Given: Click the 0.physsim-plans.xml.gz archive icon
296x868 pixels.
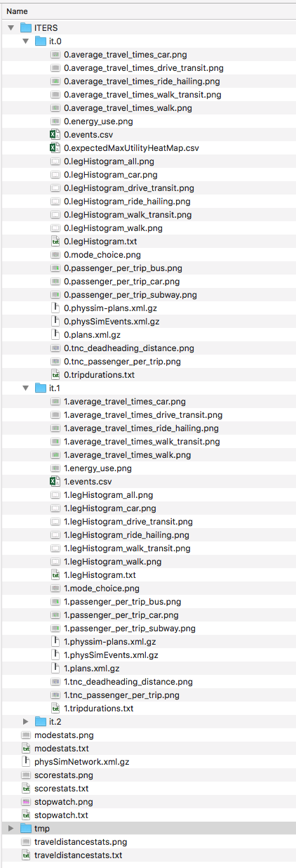Looking at the screenshot, I should [55, 308].
